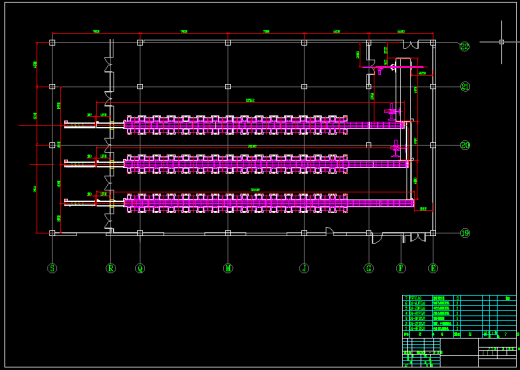The height and width of the screenshot is (370, 520).
Task: Select the row axis bubble numbered 19
Action: coord(465,233)
